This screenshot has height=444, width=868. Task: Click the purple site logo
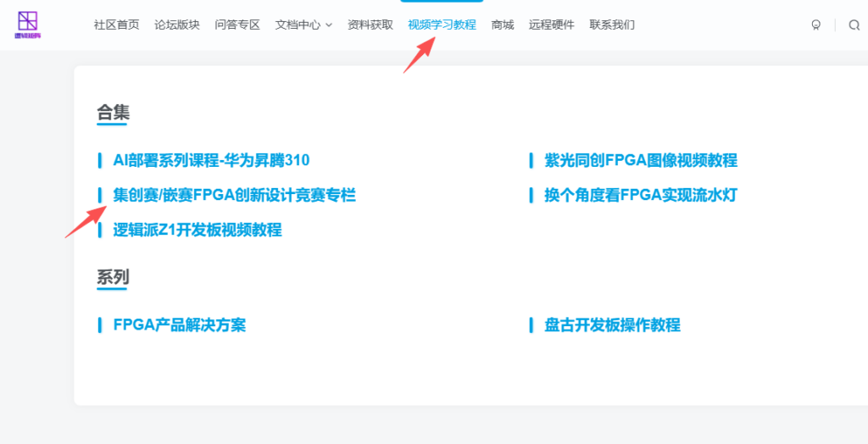click(28, 25)
